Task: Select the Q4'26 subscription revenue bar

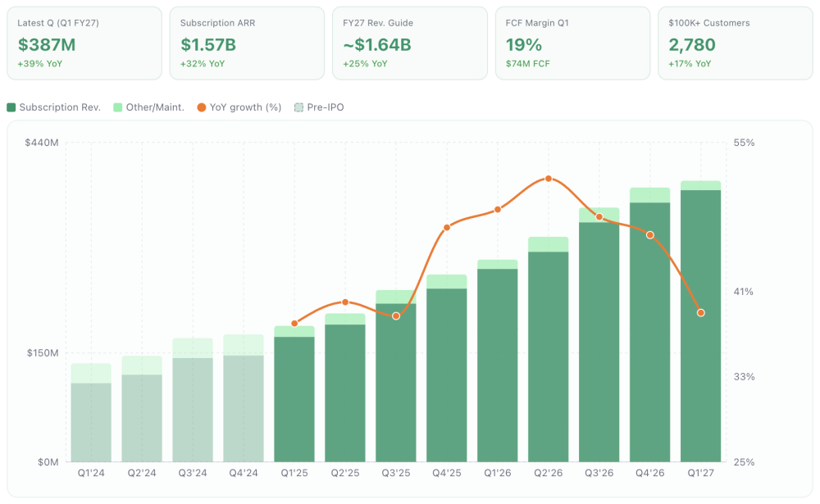Action: click(x=650, y=332)
